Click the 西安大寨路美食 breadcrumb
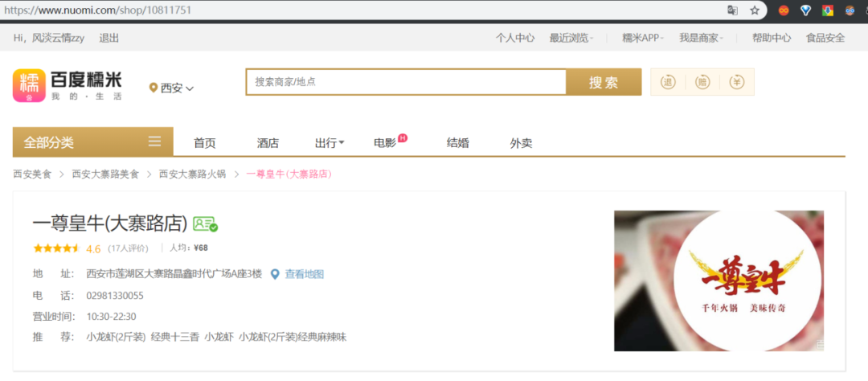Viewport: 868px width, 381px height. pyautogui.click(x=105, y=174)
